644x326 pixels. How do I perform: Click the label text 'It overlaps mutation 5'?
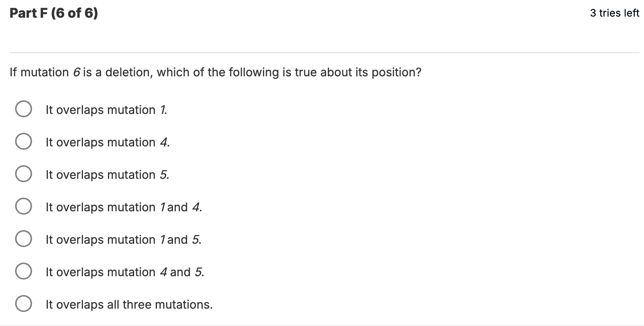coord(107,174)
